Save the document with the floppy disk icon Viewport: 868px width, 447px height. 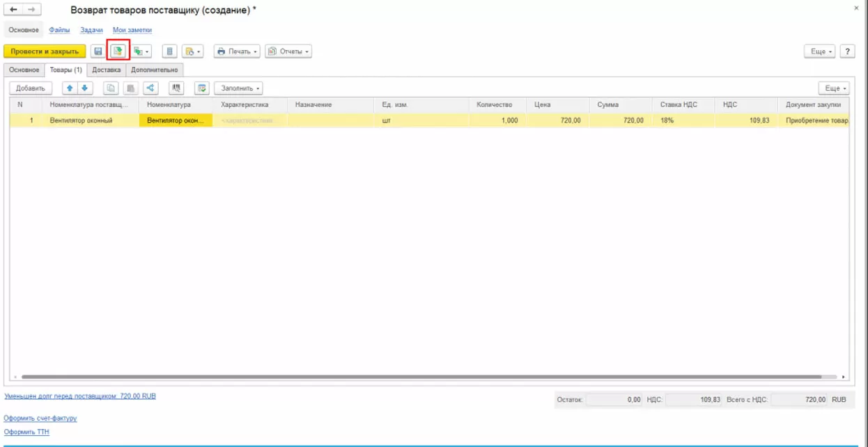coord(98,52)
